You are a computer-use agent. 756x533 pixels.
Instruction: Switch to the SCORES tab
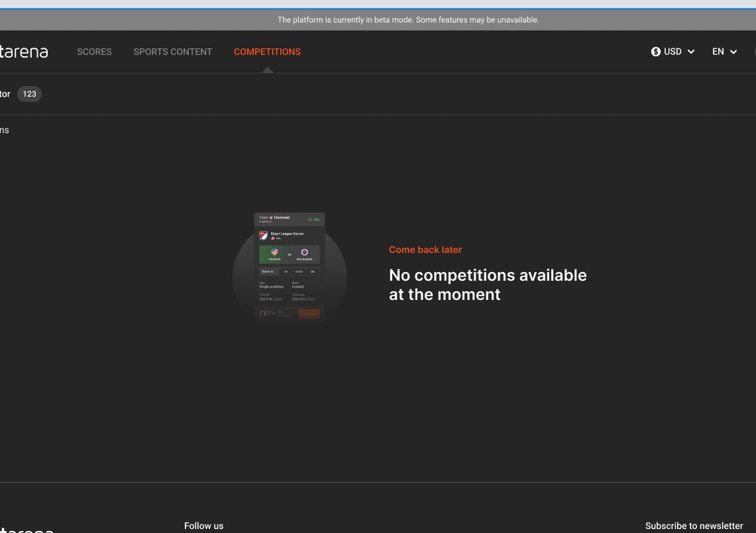click(x=94, y=52)
